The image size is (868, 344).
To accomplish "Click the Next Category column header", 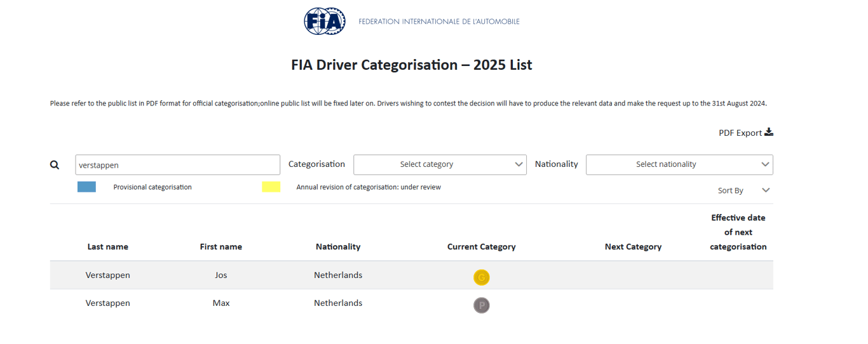I will (634, 247).
